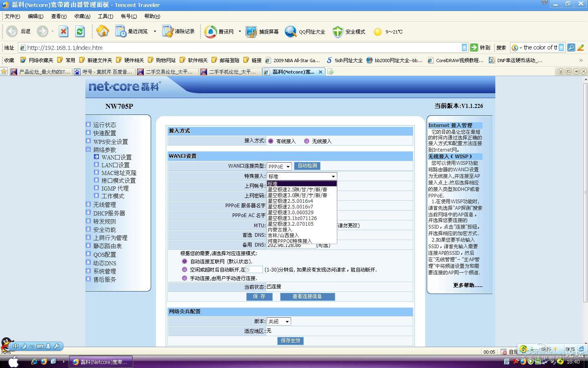Image resolution: width=588 pixels, height=368 pixels.
Task: Open 网络收藏夹 favorites bar item
Action: tap(37, 60)
